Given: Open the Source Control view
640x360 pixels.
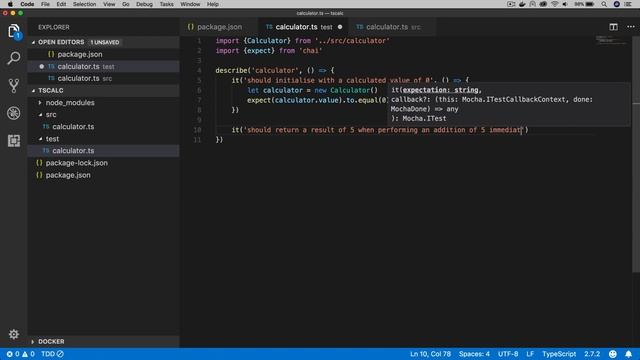Looking at the screenshot, I should click(x=13, y=86).
